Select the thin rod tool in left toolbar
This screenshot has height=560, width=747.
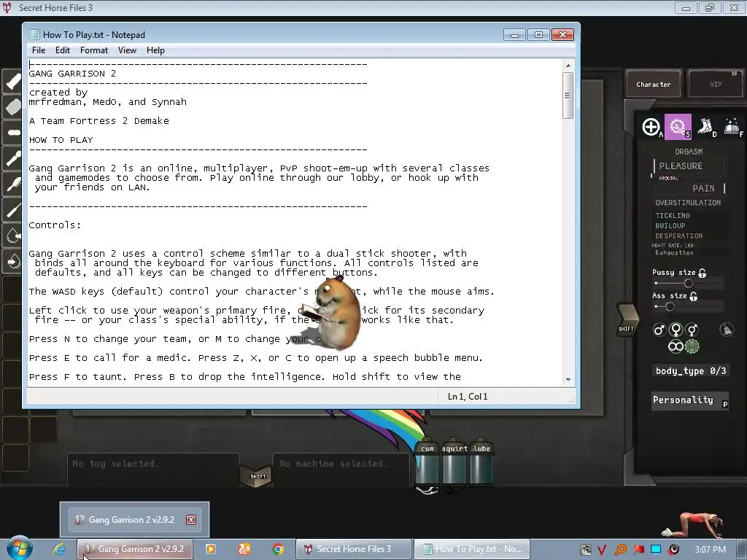(13, 209)
